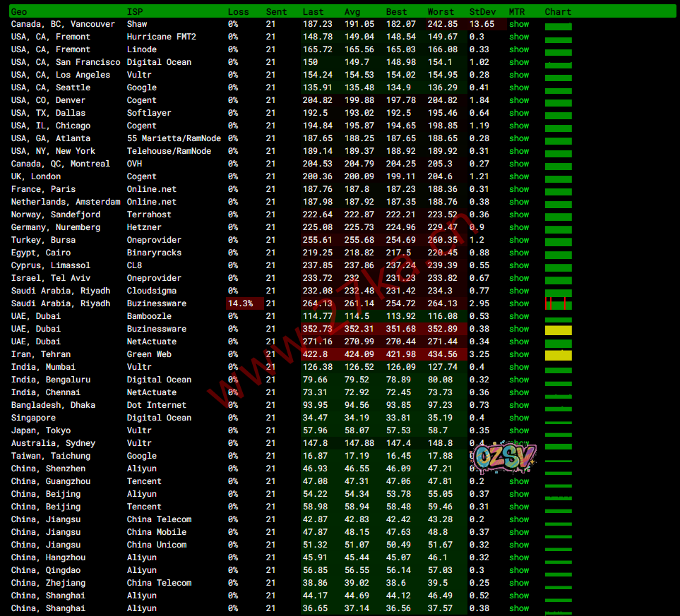Open MTR for Hetzner Nuremberg

[519, 227]
